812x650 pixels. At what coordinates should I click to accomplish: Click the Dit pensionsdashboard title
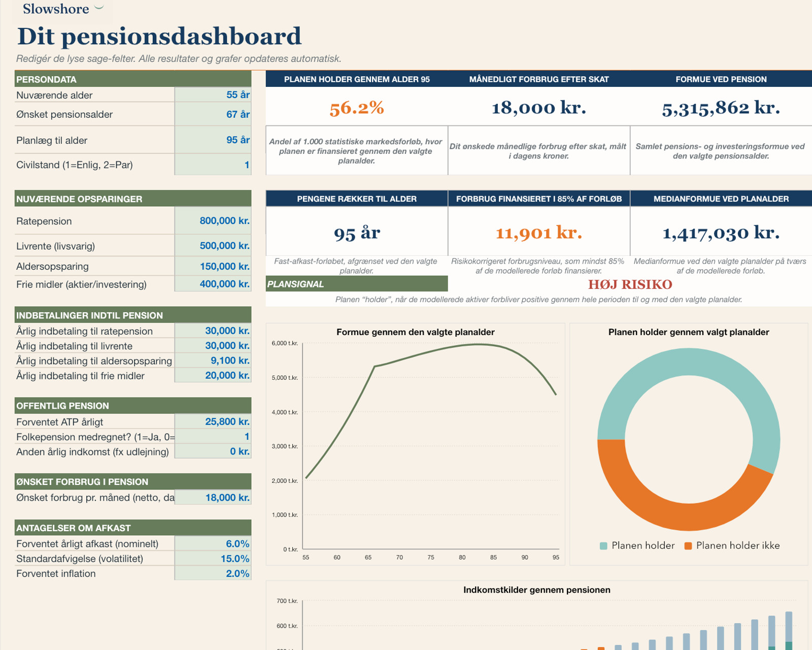click(x=159, y=36)
